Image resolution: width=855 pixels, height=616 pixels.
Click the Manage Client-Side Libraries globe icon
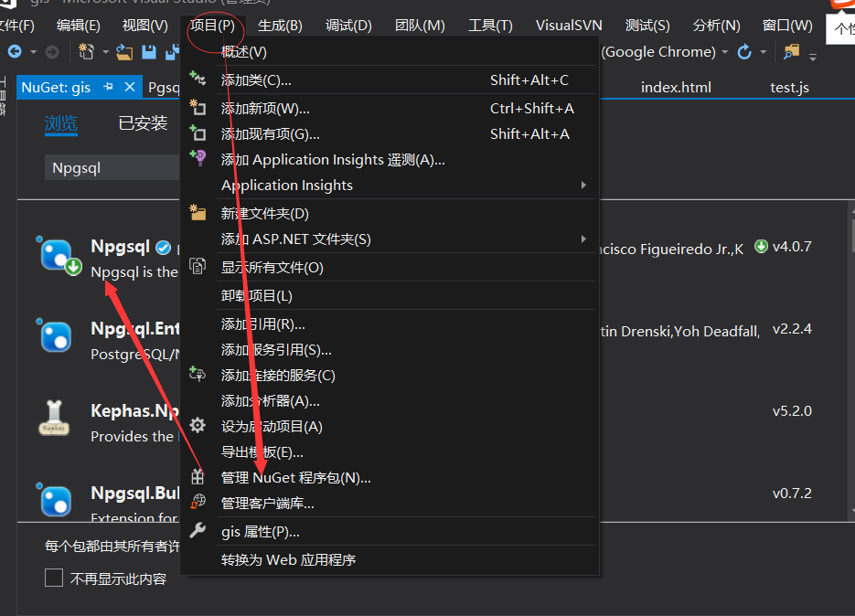198,502
